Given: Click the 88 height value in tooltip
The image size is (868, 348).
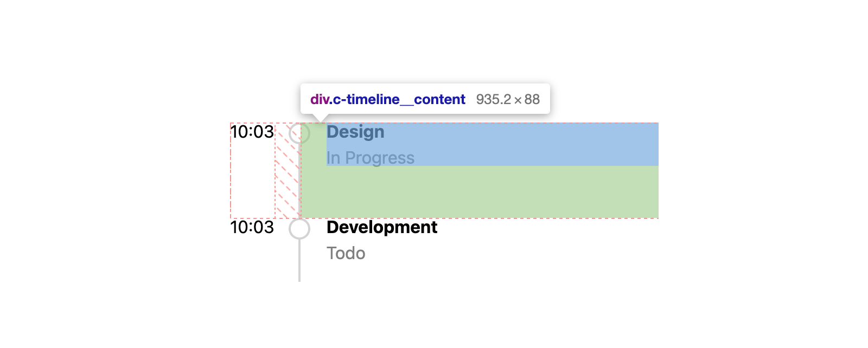Looking at the screenshot, I should [532, 99].
